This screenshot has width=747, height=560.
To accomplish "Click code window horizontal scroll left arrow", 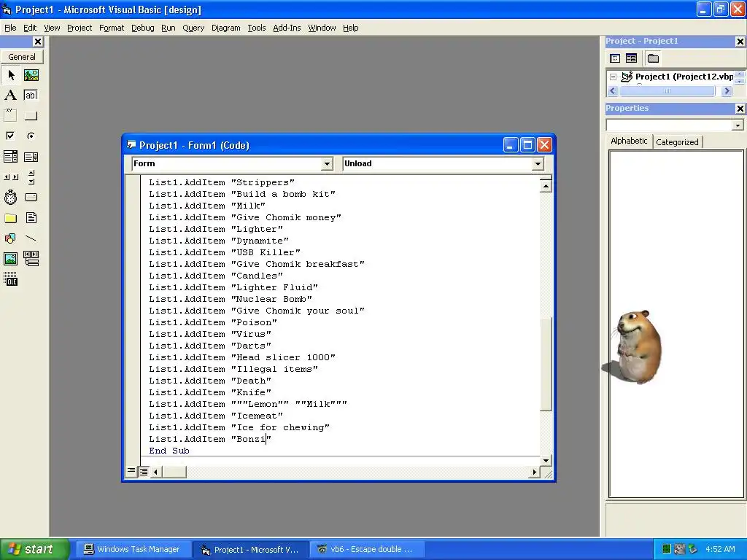I will point(156,472).
